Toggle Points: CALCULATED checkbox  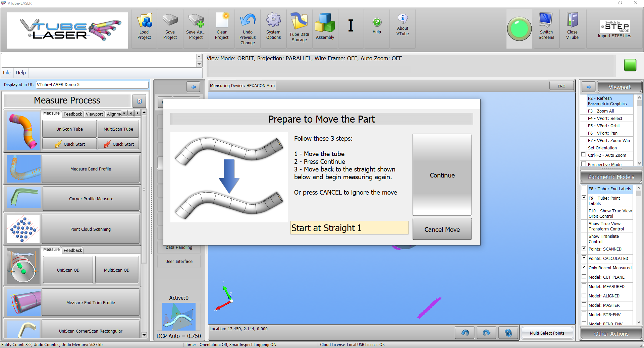pos(584,258)
